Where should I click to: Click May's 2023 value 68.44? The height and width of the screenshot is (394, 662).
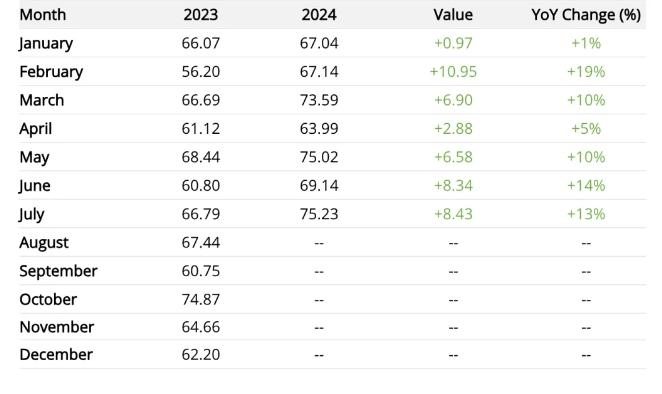click(201, 157)
